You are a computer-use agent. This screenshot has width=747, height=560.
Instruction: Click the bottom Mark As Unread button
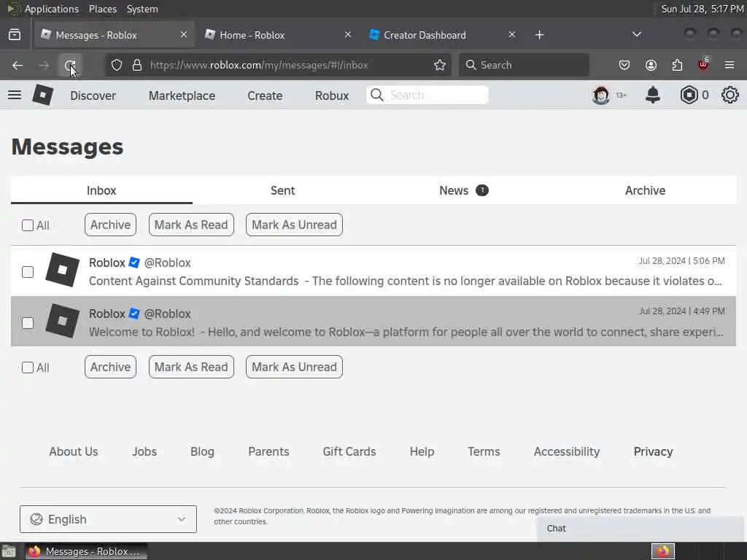point(295,367)
